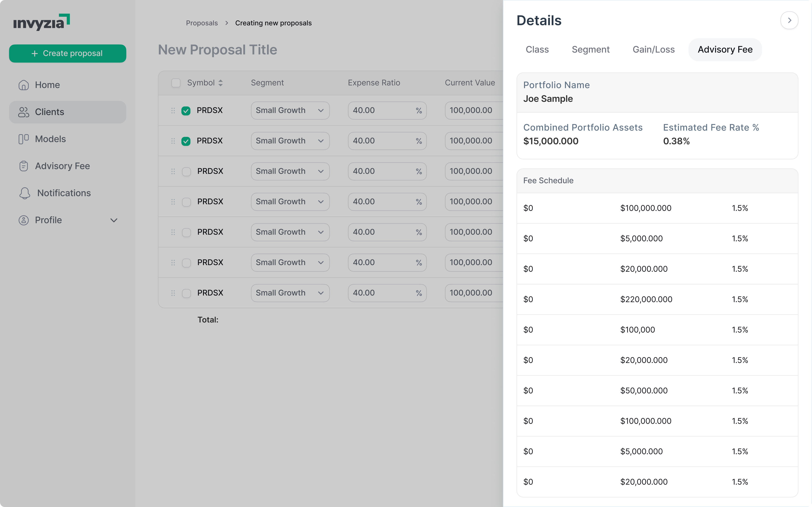Click the Models layout icon
Viewport: 812px width, 507px height.
tap(23, 139)
